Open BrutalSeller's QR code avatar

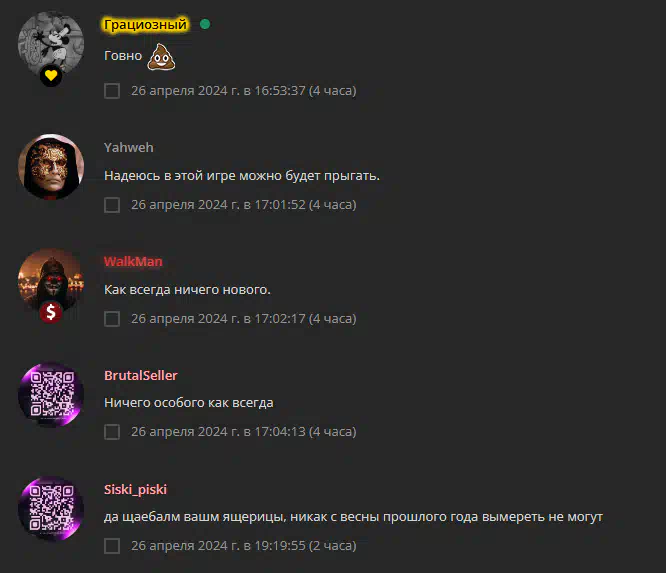[51, 395]
